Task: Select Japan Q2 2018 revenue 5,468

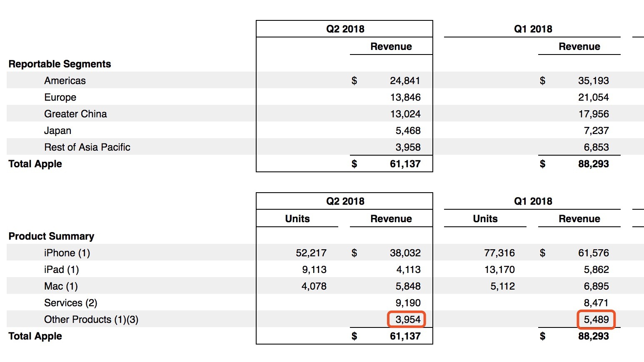Action: tap(408, 131)
